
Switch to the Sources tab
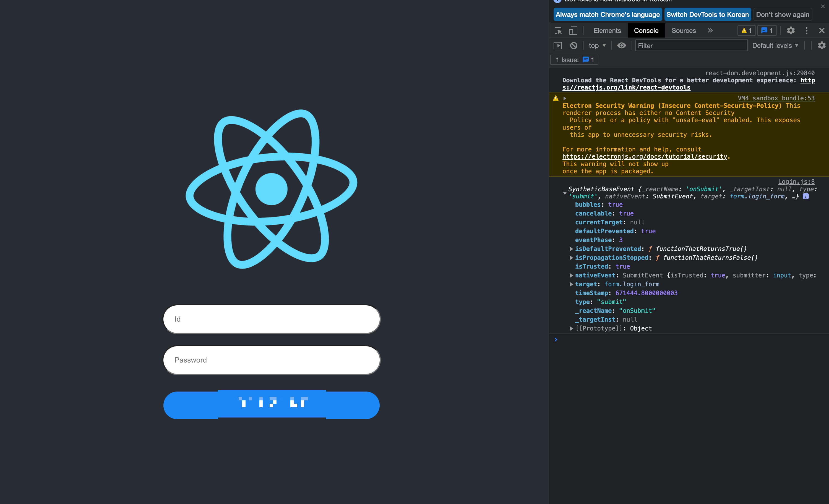tap(683, 31)
